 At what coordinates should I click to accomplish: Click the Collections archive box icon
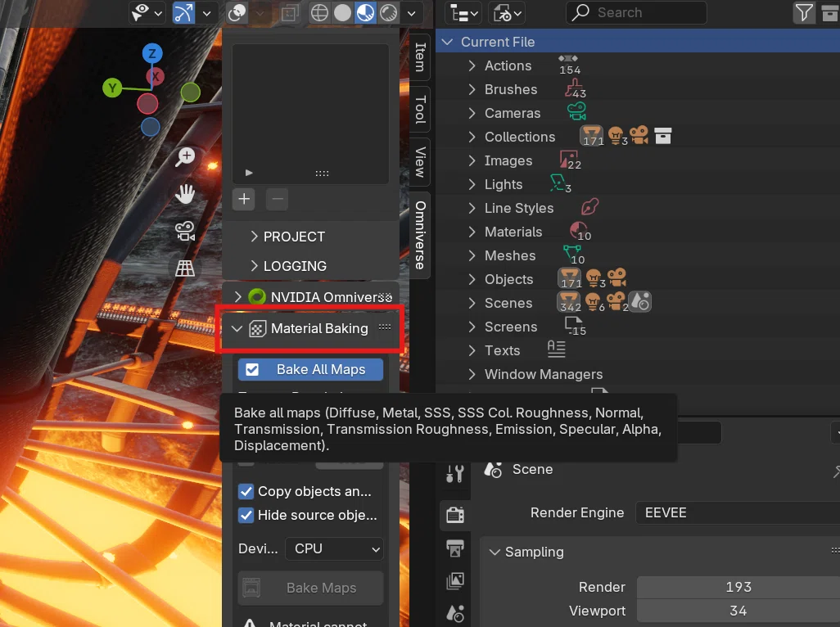pyautogui.click(x=662, y=136)
